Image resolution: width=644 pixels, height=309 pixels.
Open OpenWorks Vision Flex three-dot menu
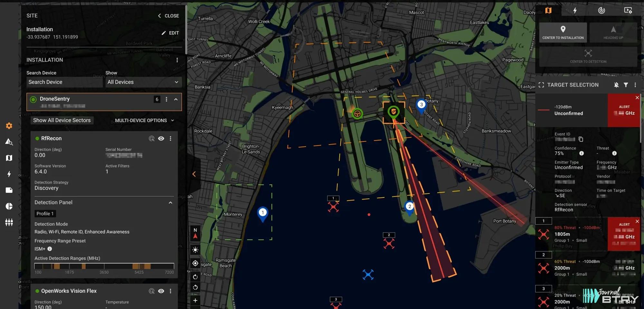tap(171, 291)
